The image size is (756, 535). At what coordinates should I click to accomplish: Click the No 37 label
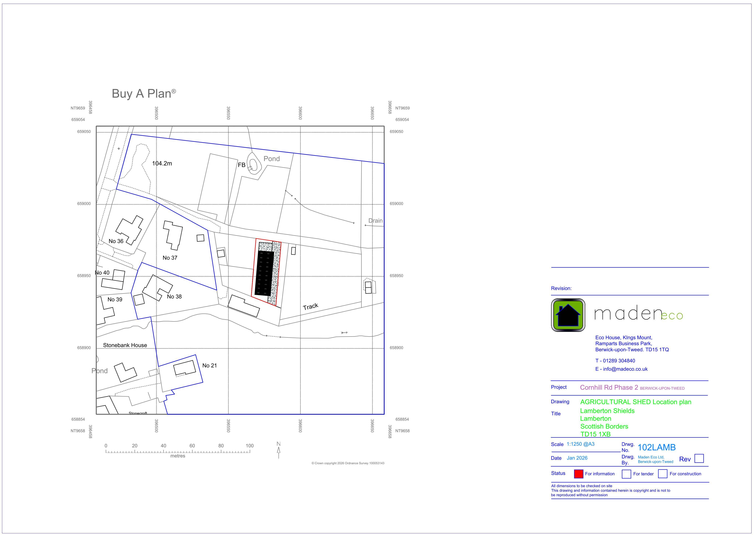[x=170, y=258]
